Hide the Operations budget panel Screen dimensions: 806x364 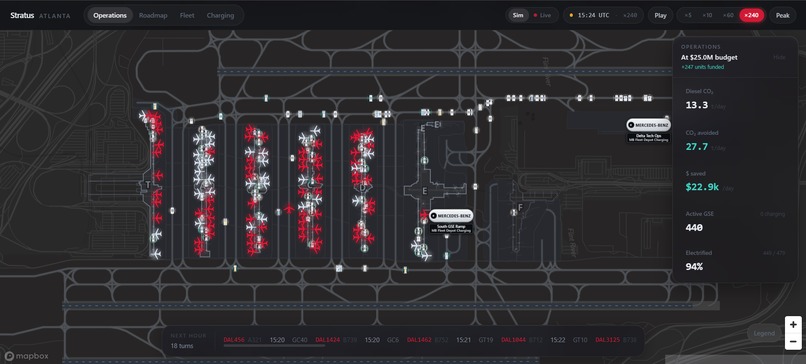point(779,57)
